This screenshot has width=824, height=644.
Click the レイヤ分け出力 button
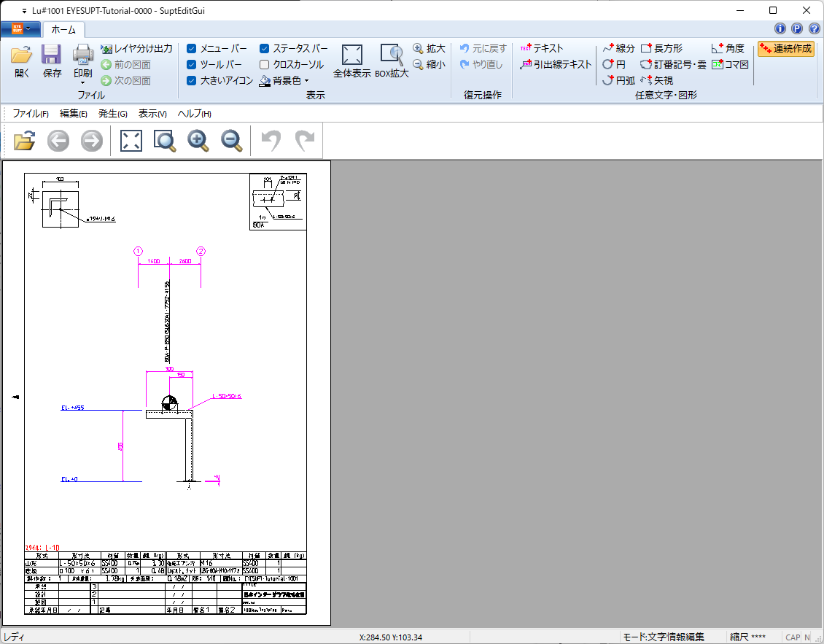136,48
